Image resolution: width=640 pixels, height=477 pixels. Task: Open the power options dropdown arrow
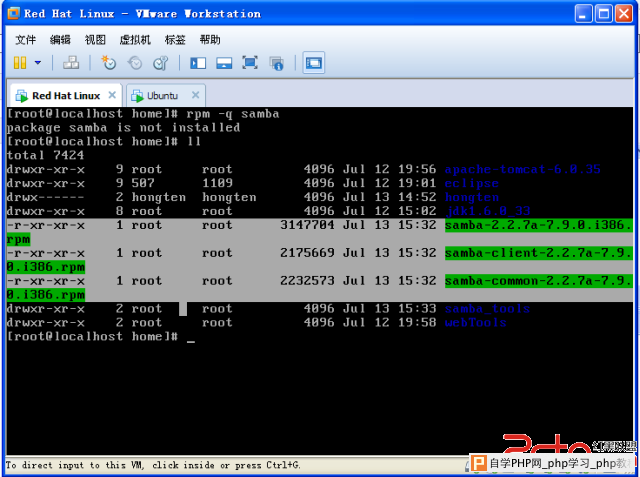(38, 63)
